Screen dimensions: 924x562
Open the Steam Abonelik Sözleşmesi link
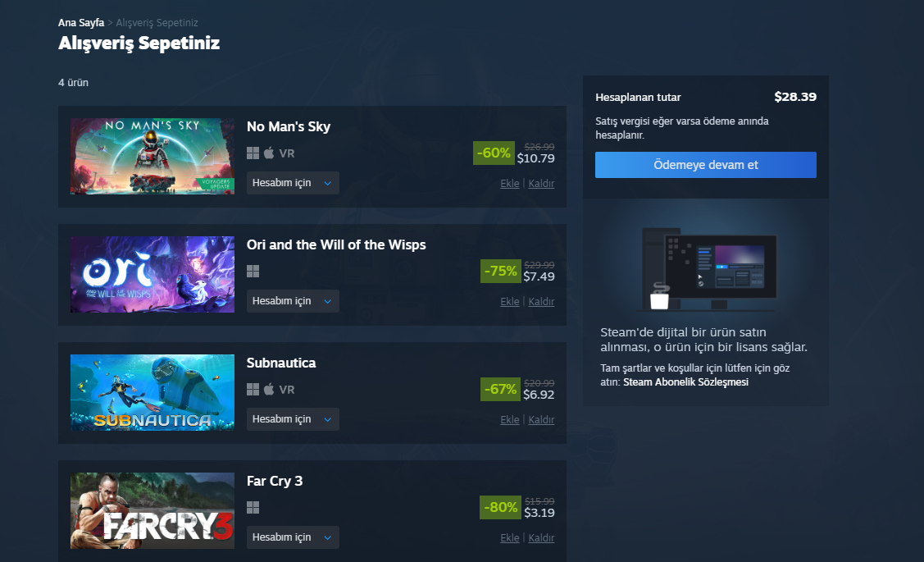point(686,382)
